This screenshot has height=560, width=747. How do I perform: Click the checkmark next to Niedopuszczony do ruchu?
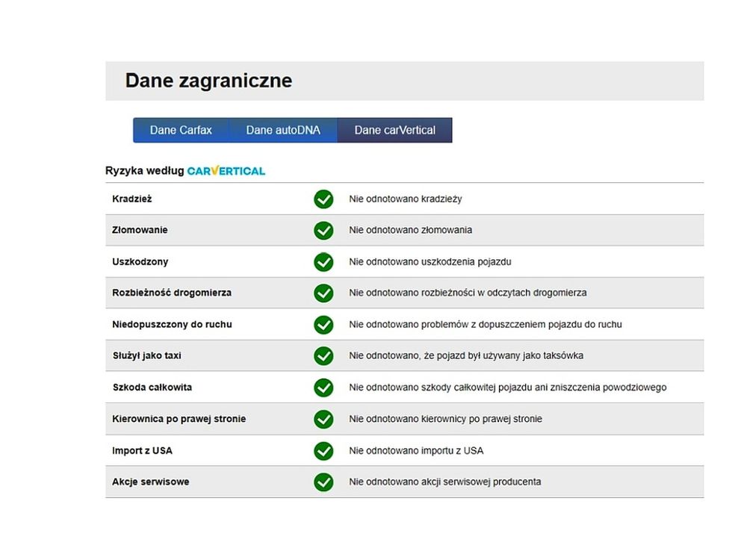[323, 325]
